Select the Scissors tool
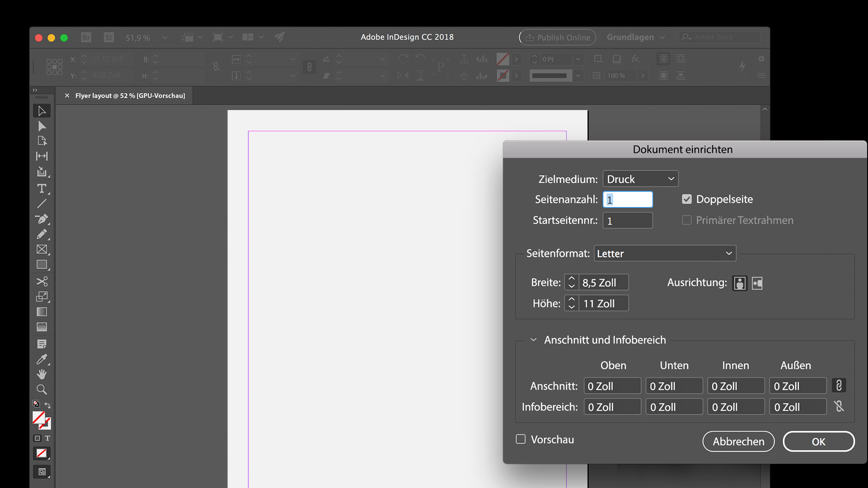868x488 pixels. pyautogui.click(x=42, y=281)
